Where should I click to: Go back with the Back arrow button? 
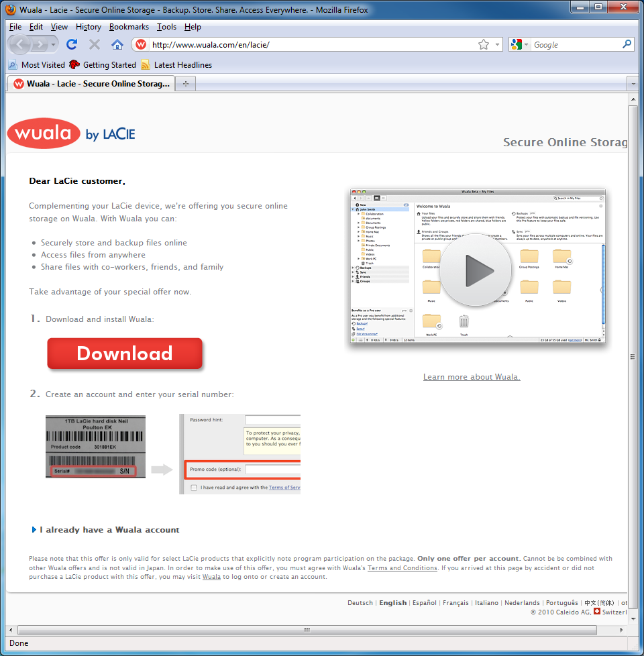[19, 44]
